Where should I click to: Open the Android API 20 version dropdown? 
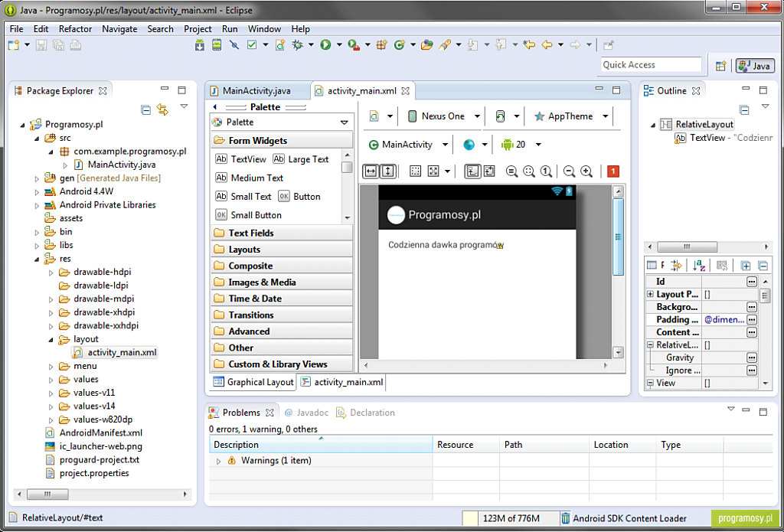[x=521, y=145]
